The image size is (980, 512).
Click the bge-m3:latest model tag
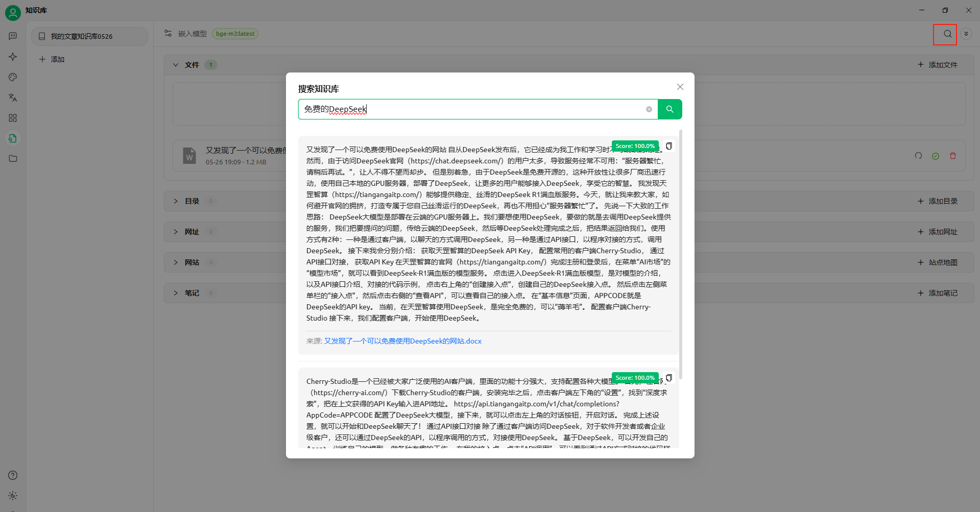[235, 34]
